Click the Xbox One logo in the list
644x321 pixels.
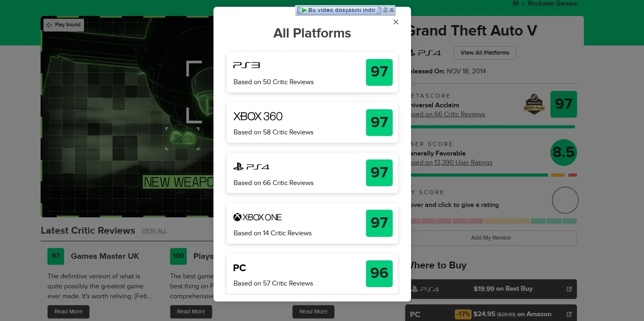point(257,217)
